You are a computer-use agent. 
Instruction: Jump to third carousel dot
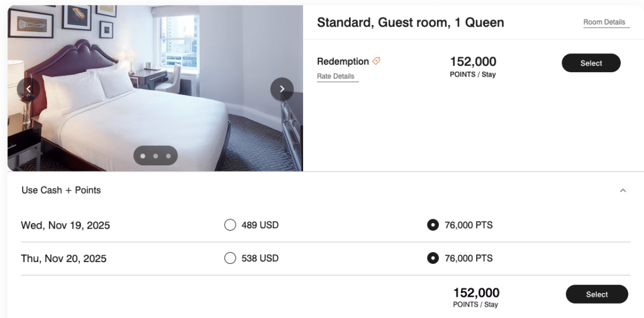tap(169, 156)
